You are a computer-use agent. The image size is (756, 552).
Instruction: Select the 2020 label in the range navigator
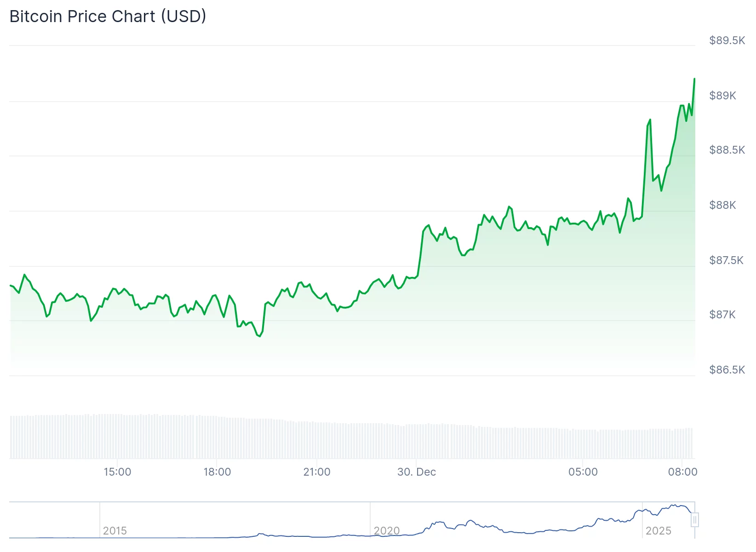[387, 530]
